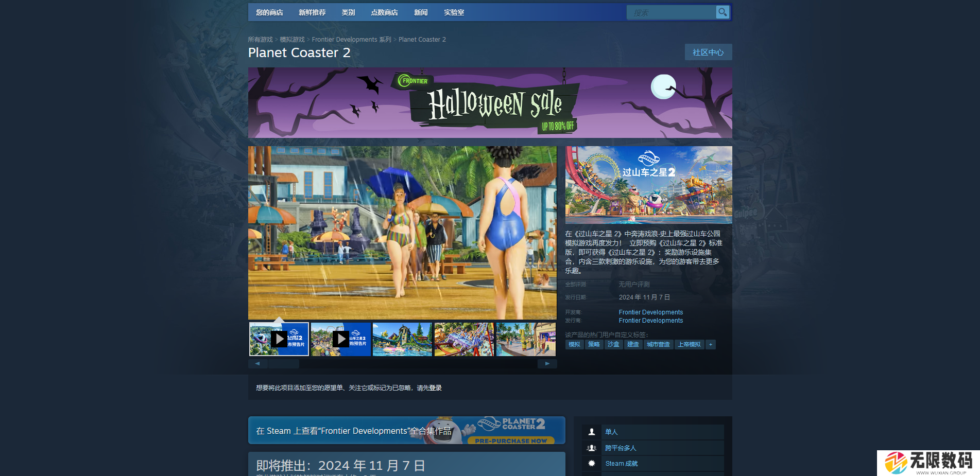The image size is (980, 476).
Task: Click the release date 2024 年 11 月 7 日
Action: pos(644,297)
